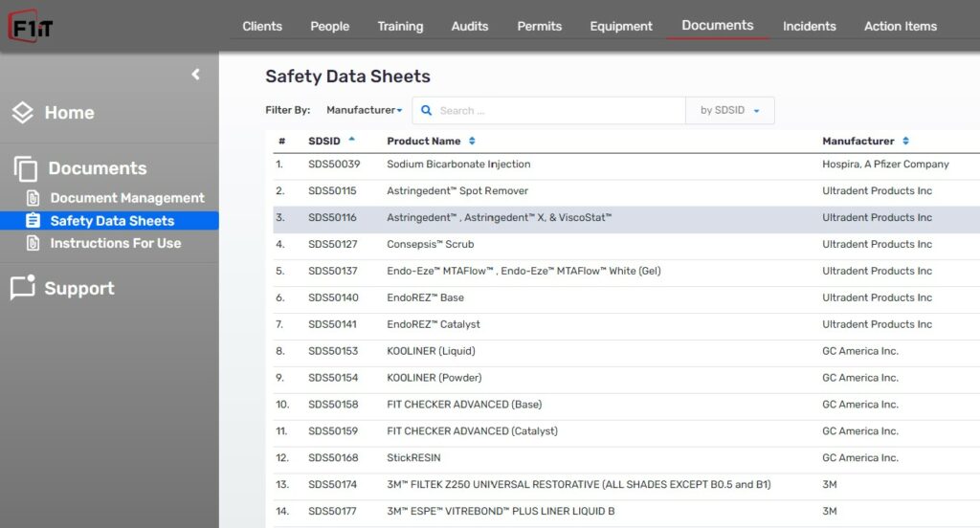The width and height of the screenshot is (980, 528).
Task: Click the Support chat bubble icon
Action: tap(23, 287)
